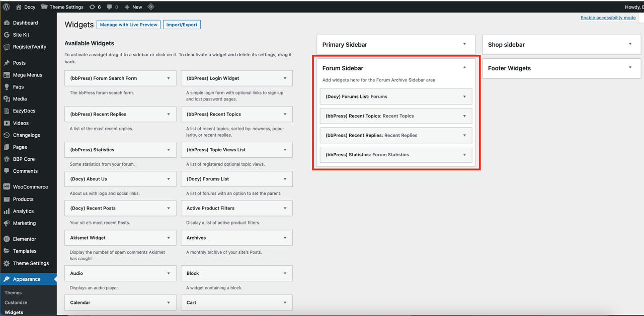Screen dimensions: 644x316
Task: Click the Media icon in sidebar
Action: coord(7,99)
